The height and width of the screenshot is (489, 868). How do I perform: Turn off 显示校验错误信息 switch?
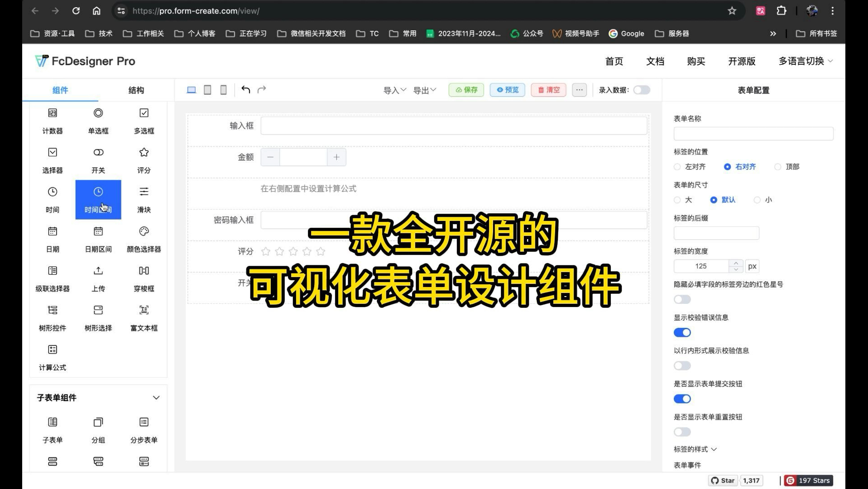tap(682, 332)
